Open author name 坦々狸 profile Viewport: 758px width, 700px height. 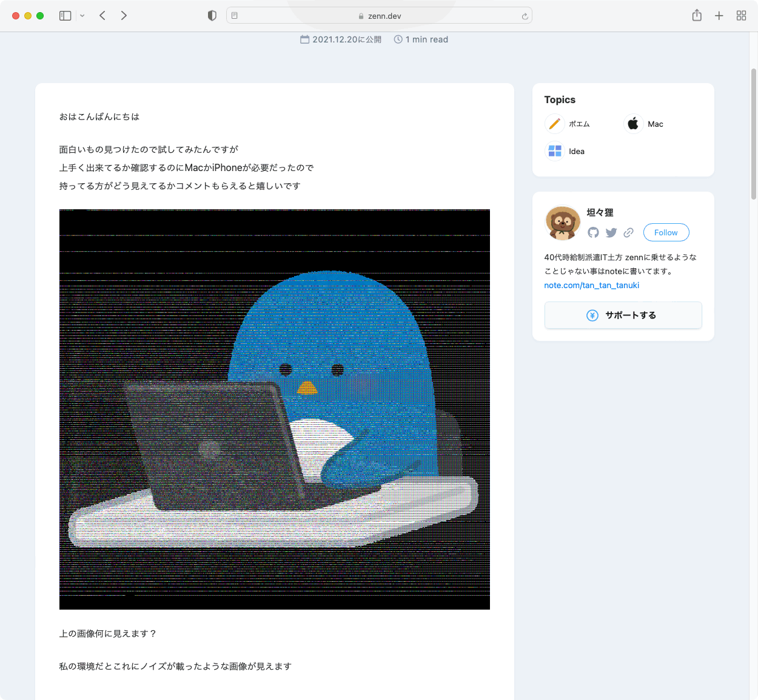pyautogui.click(x=600, y=212)
